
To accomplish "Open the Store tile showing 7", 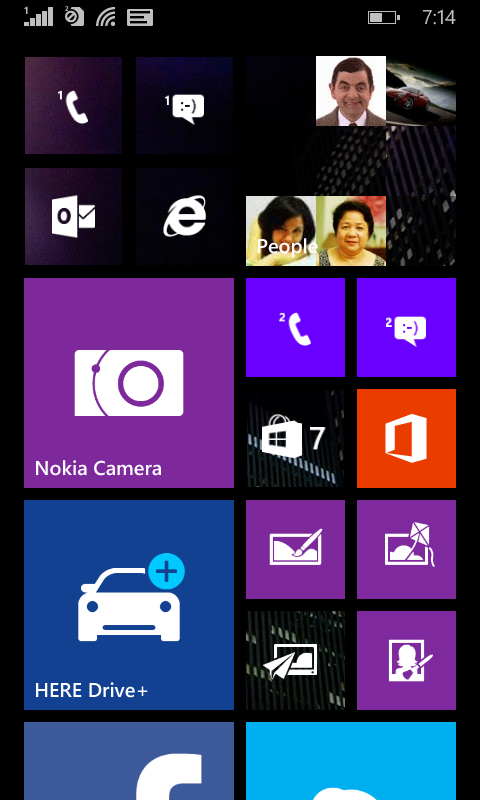I will pos(295,438).
